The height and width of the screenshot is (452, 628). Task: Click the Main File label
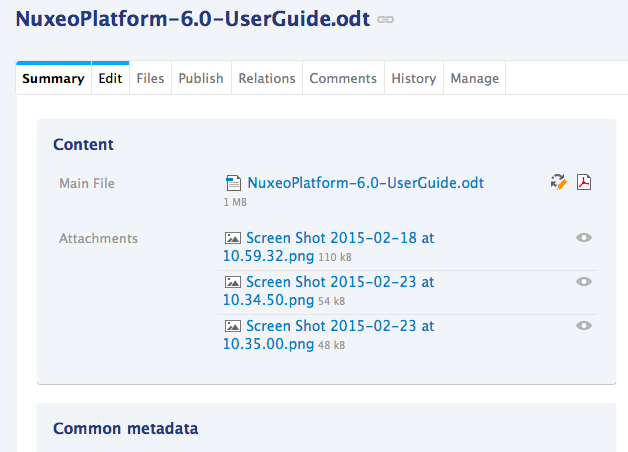click(87, 183)
